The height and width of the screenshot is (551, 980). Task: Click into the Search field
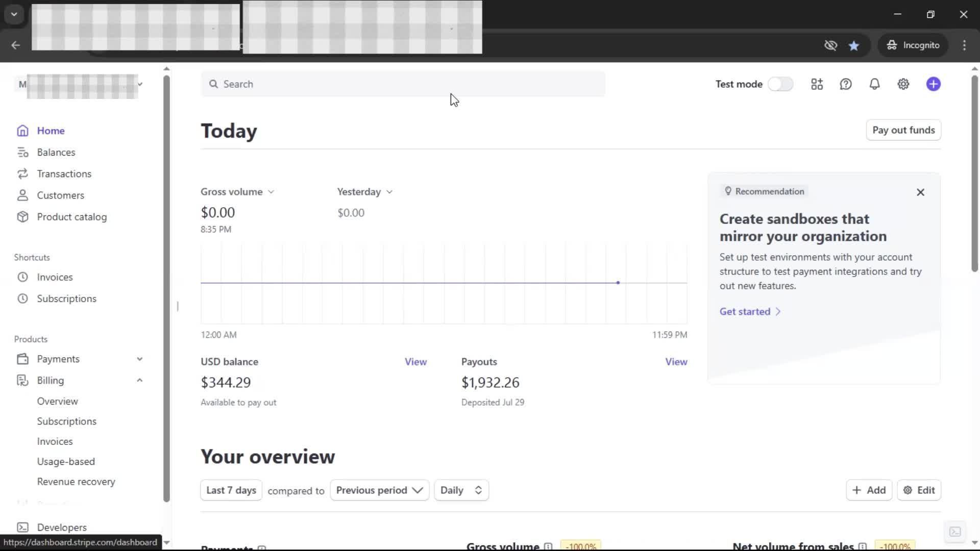(403, 84)
